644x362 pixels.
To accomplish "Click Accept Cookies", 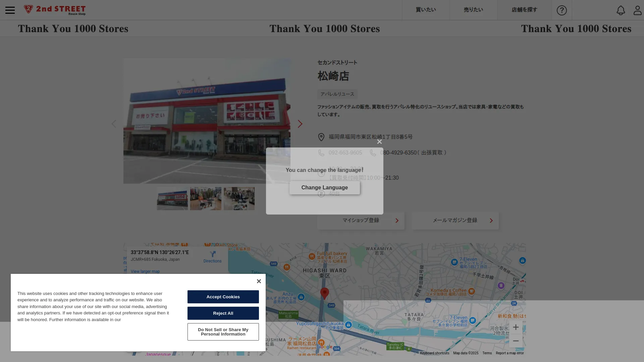I will pyautogui.click(x=223, y=297).
